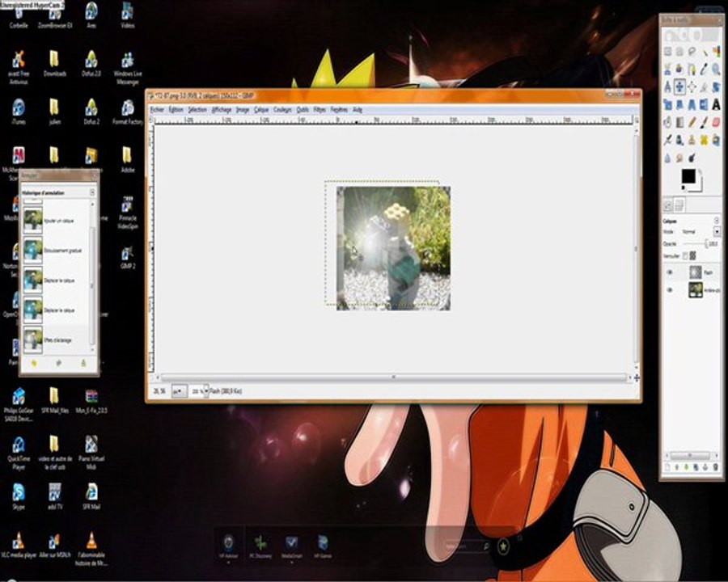The width and height of the screenshot is (728, 582).
Task: Click the VLC media player desktop icon
Action: (x=19, y=546)
